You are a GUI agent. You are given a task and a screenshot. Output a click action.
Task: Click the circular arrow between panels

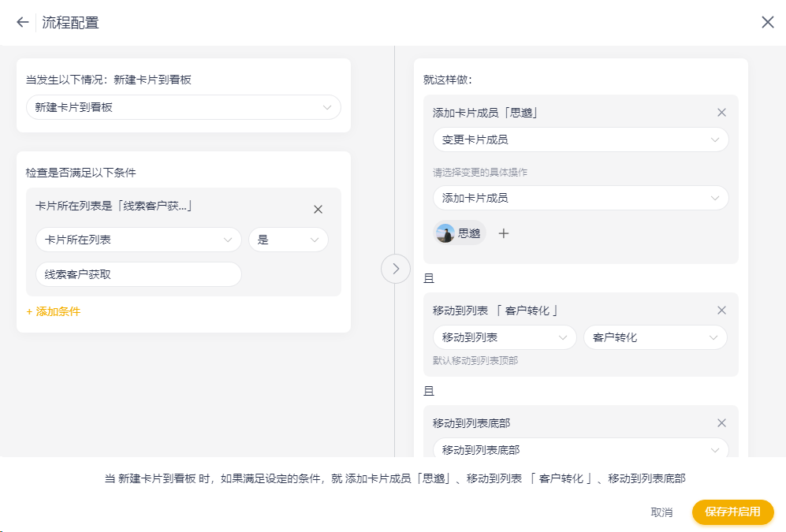click(396, 269)
